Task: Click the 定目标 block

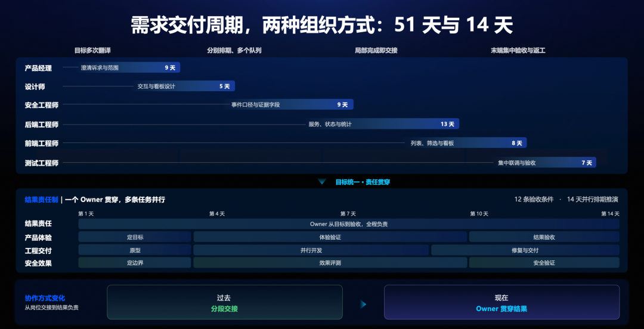Action: click(x=135, y=237)
